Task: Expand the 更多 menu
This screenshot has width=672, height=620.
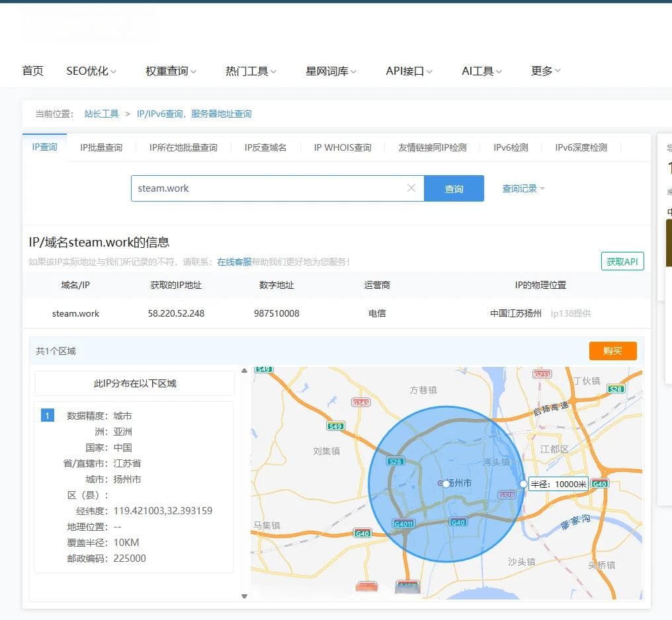Action: [x=545, y=71]
